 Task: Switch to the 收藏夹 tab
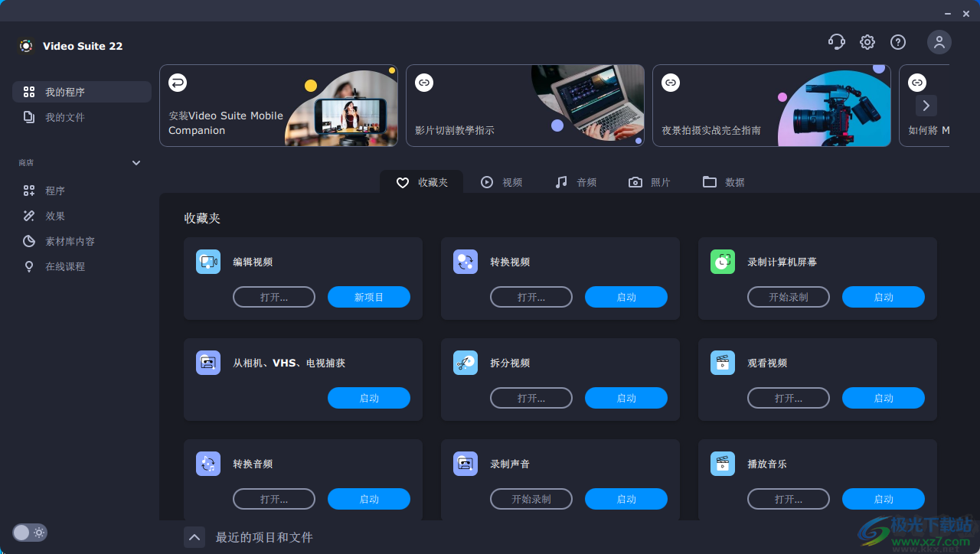click(422, 182)
